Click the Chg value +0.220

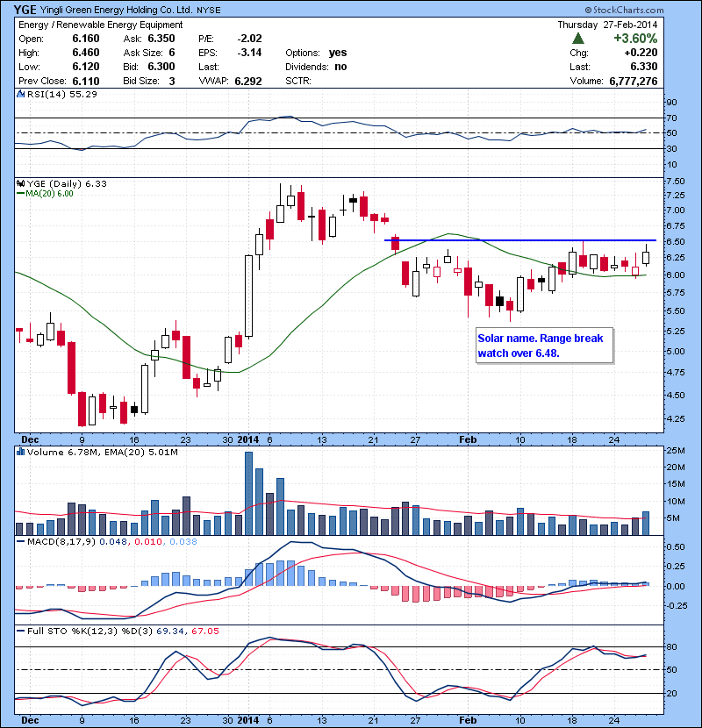tap(641, 53)
